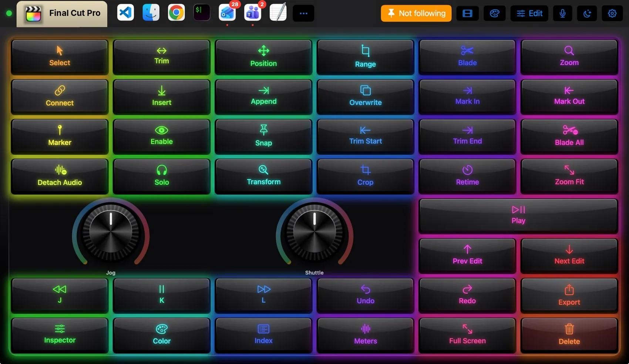Choose the Trim tool

[x=162, y=57]
